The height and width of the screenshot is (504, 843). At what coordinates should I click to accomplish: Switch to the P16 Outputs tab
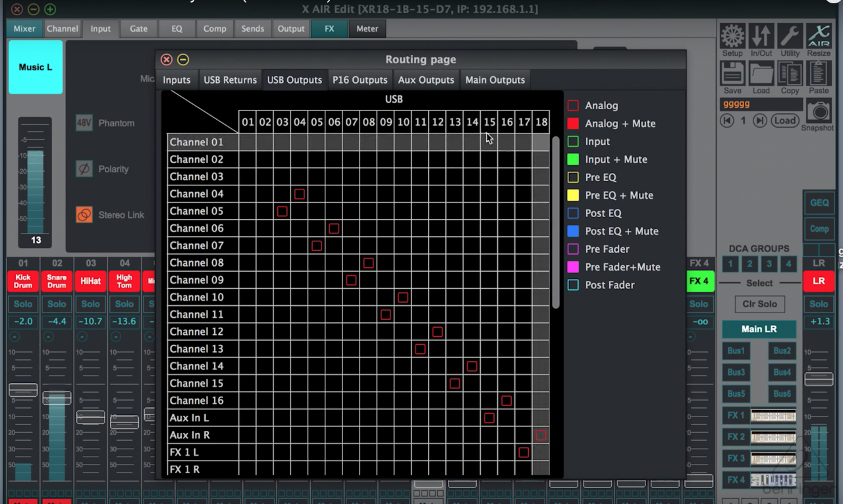(x=360, y=80)
